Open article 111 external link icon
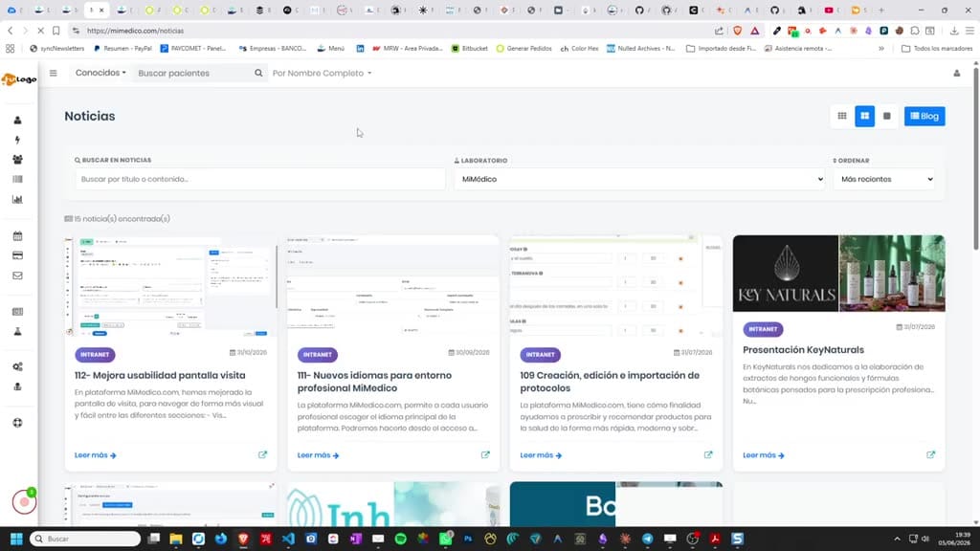980x551 pixels. click(x=485, y=454)
